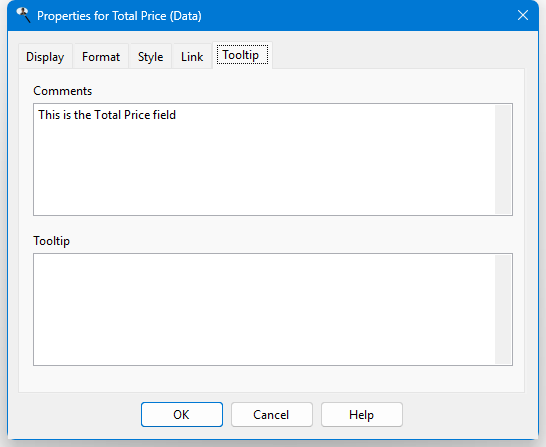Place the cursor in the empty Tooltip text box
The width and height of the screenshot is (546, 447).
264,309
